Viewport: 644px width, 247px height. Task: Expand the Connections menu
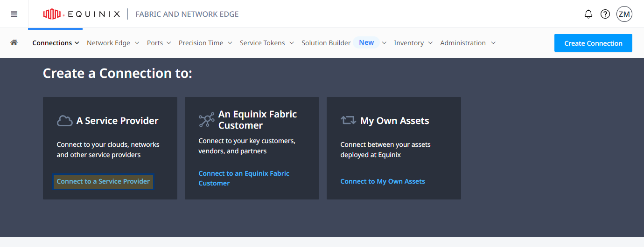tap(56, 43)
